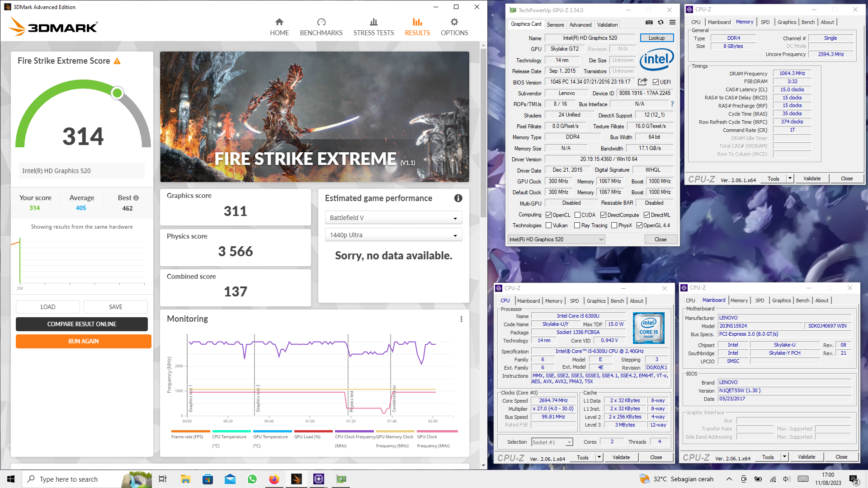
Task: Click RUN AGAIN button
Action: tap(83, 341)
